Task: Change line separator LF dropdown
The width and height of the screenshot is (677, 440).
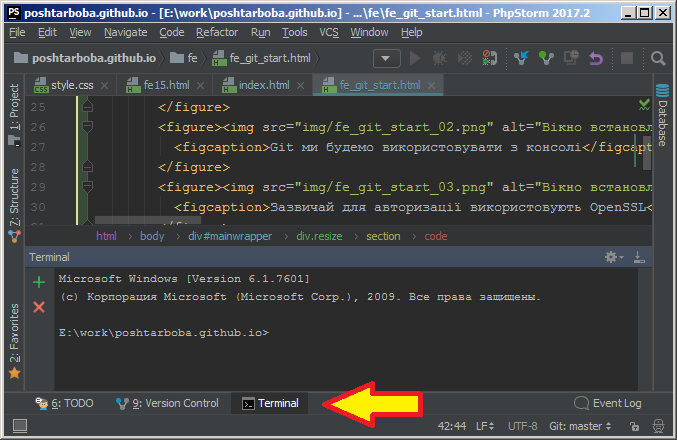Action: [x=485, y=427]
